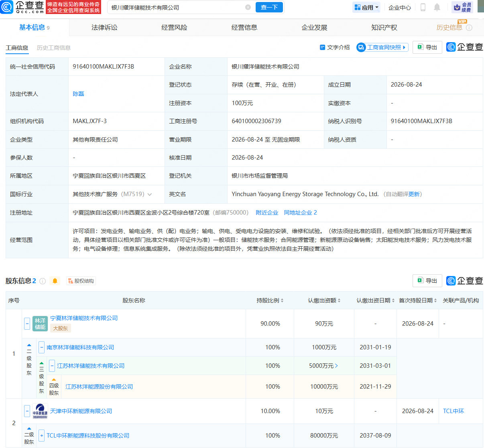Open TCL中环新能源科技股份有限公司 link
The image size is (484, 448).
click(x=88, y=436)
